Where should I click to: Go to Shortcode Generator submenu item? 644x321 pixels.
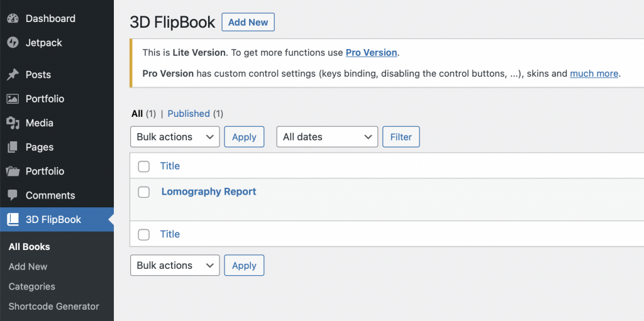54,307
